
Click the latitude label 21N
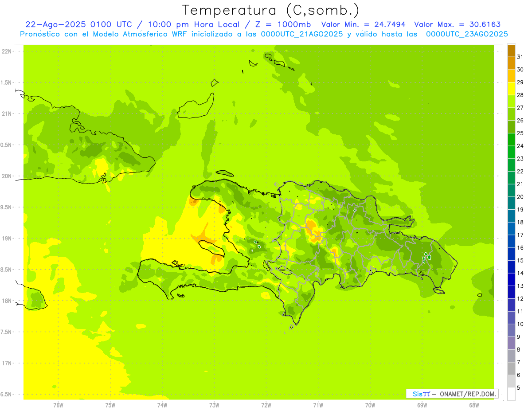[x=7, y=114]
